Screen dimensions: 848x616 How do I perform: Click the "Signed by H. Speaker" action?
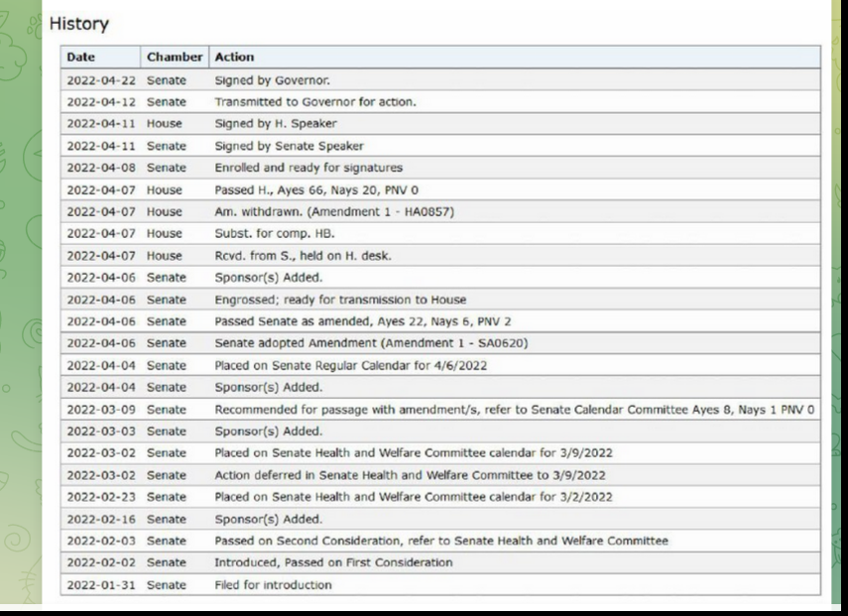coord(276,123)
